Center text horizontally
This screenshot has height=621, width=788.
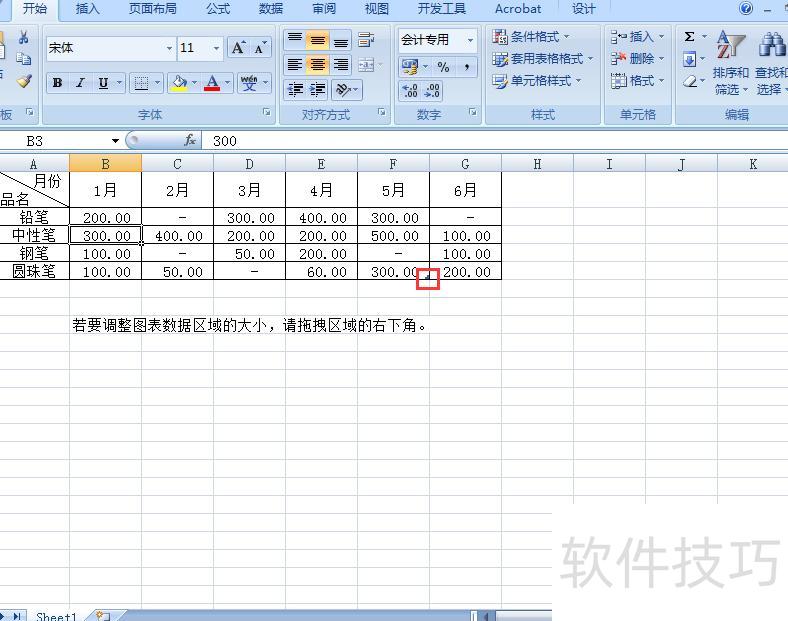pyautogui.click(x=318, y=64)
